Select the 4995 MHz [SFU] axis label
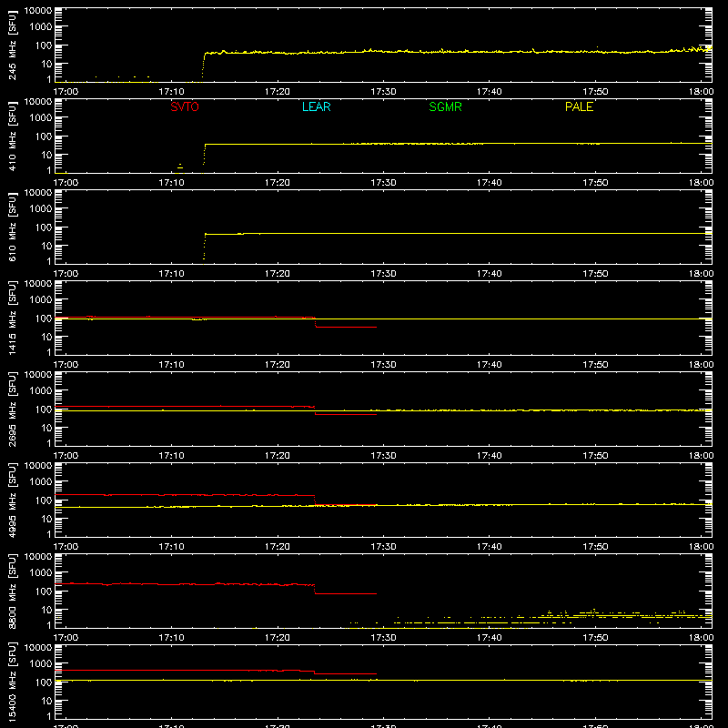The image size is (728, 728). pos(12,500)
